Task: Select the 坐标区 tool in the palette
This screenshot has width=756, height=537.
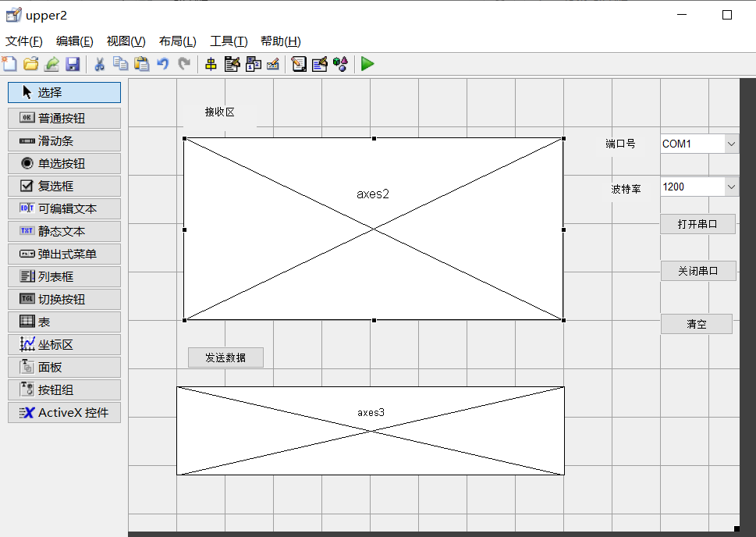Action: coord(64,343)
